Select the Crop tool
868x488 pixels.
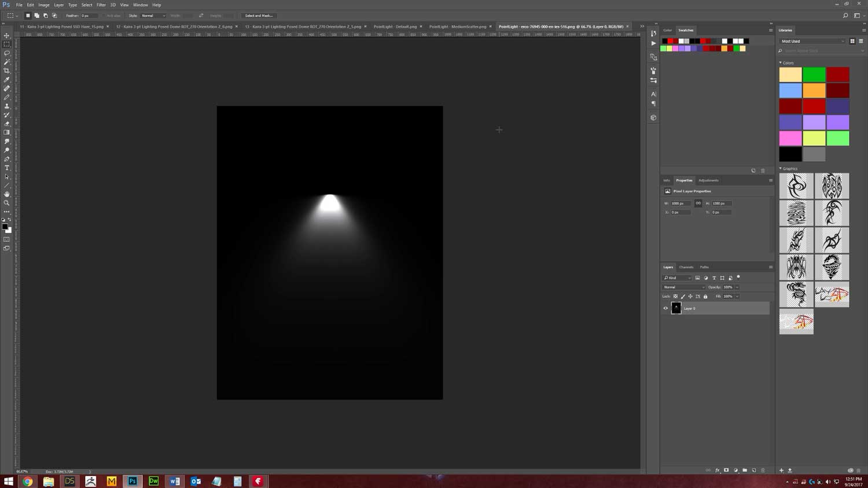click(x=7, y=71)
